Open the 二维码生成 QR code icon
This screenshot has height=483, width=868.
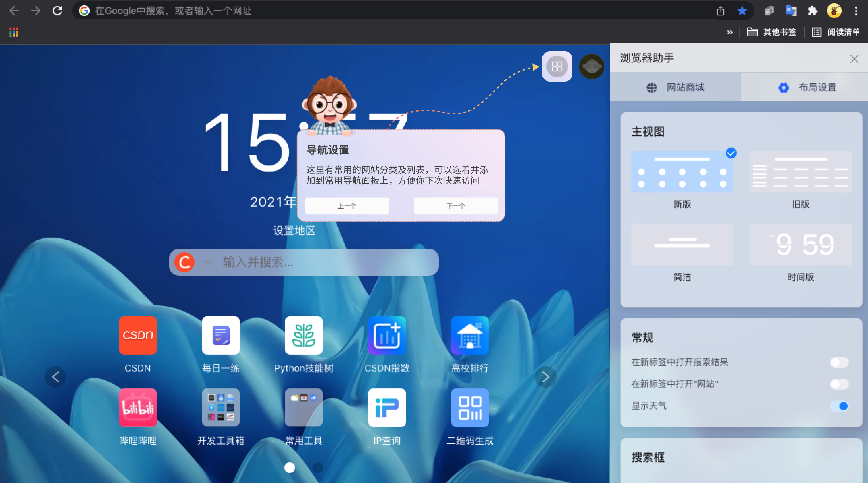point(470,407)
